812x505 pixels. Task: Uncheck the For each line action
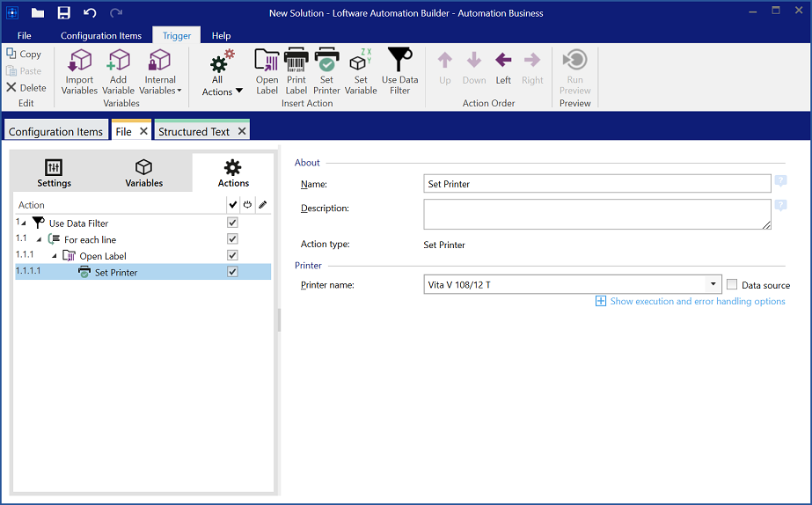click(x=233, y=239)
